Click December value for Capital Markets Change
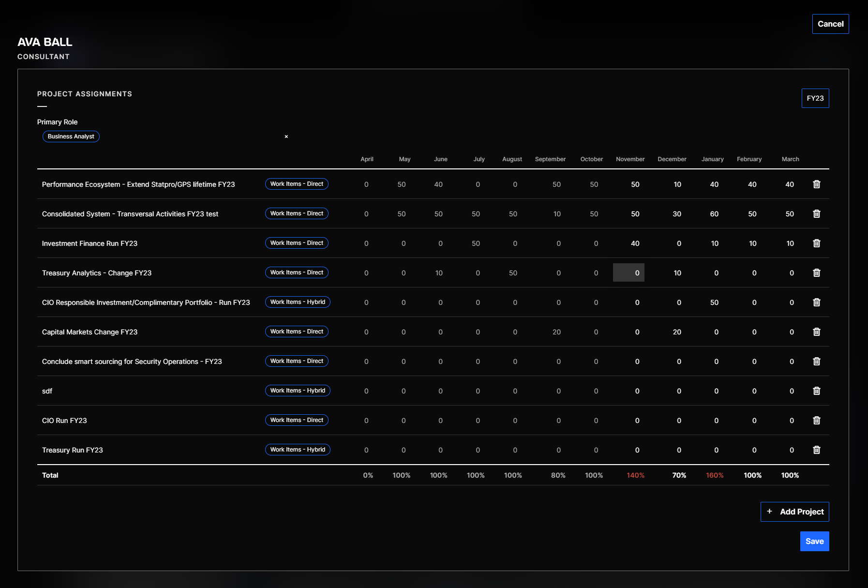The height and width of the screenshot is (588, 868). tap(677, 332)
